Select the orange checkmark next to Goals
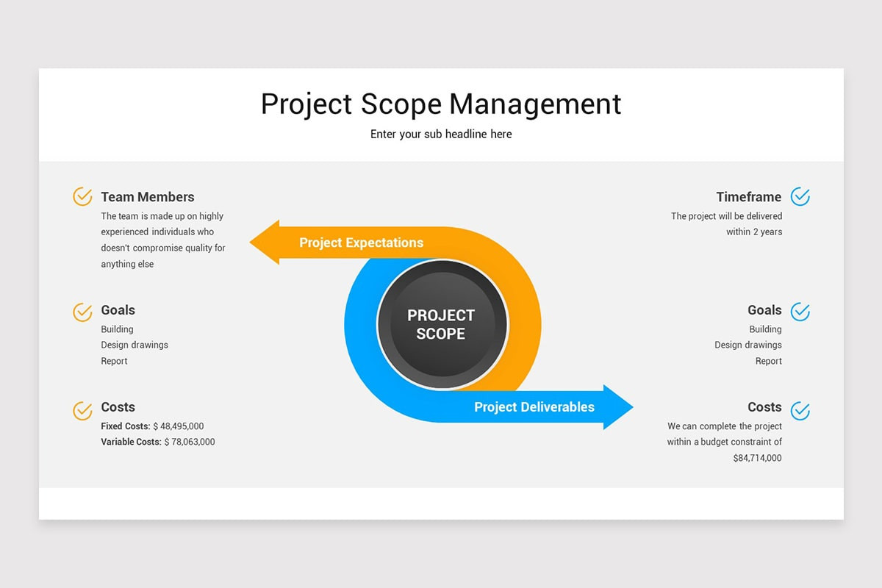This screenshot has width=882, height=588. coord(82,312)
